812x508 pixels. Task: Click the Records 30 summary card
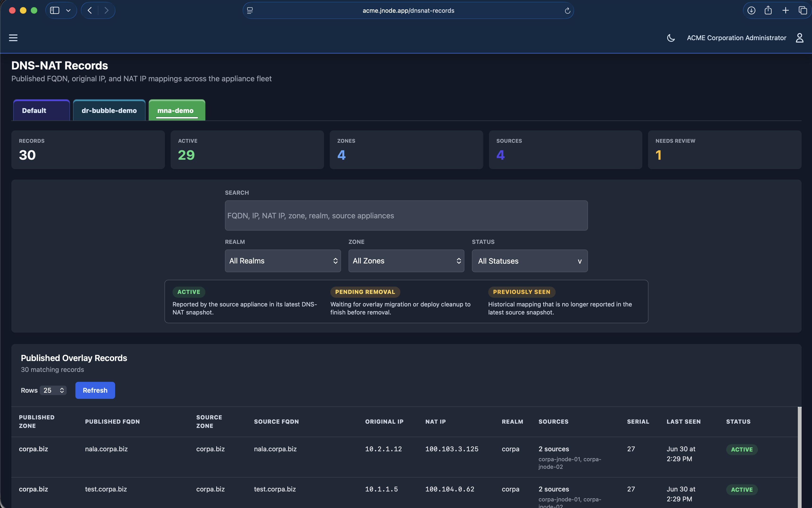tap(88, 150)
